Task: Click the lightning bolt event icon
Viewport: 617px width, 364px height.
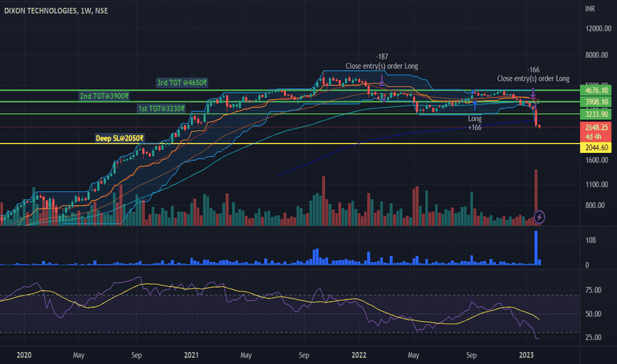Action: coord(539,217)
